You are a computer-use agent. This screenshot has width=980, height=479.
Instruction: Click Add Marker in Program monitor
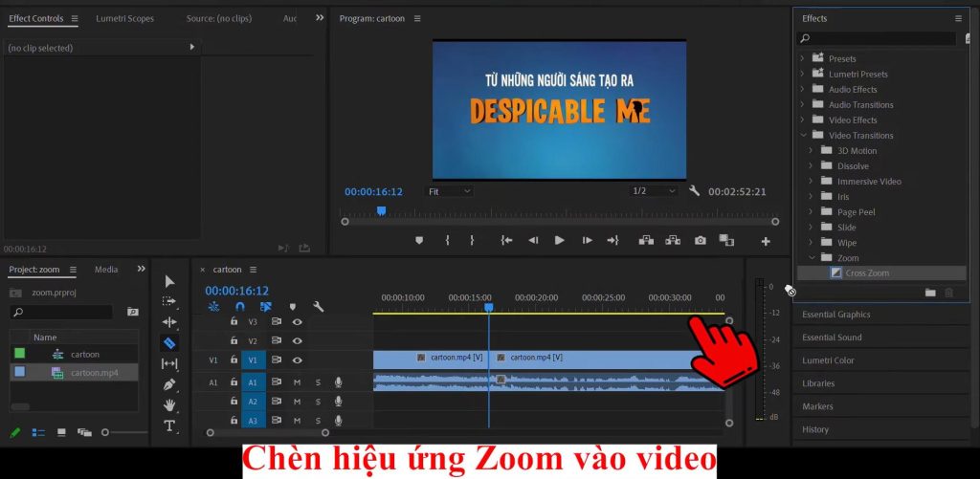coord(419,240)
